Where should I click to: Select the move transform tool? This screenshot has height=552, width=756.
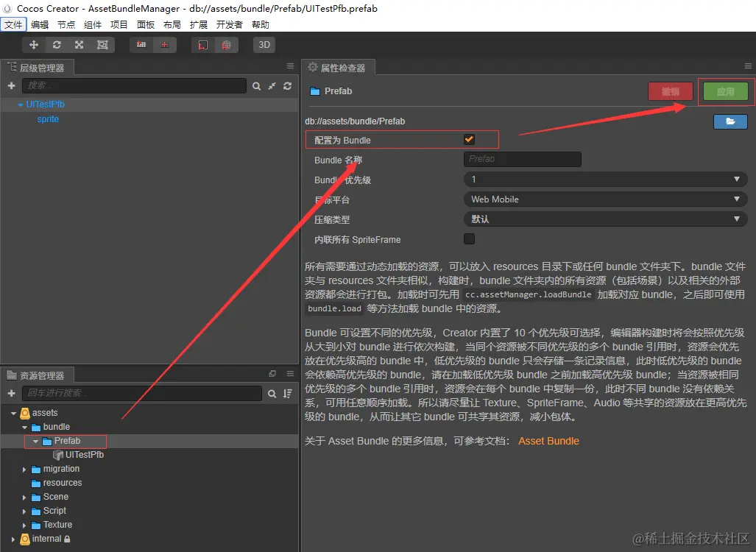pyautogui.click(x=34, y=45)
